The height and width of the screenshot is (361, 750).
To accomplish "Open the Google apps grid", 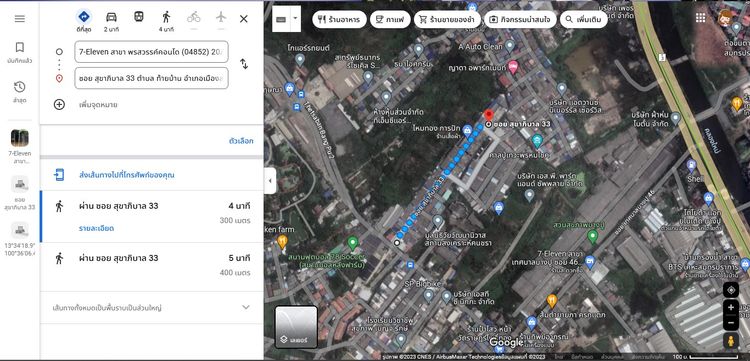I will [700, 18].
